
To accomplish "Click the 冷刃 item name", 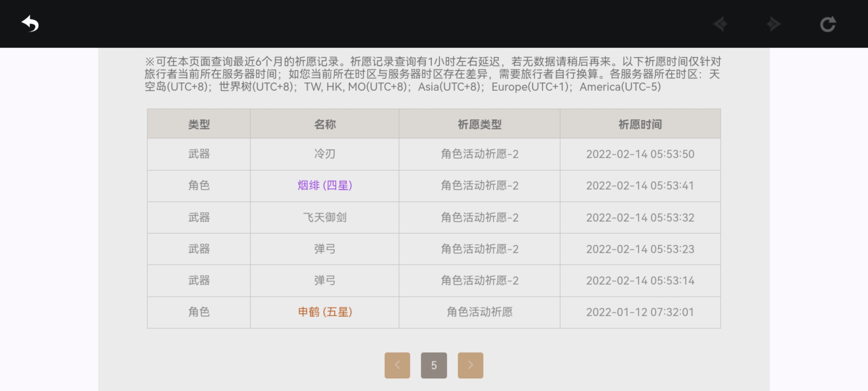I will click(x=325, y=154).
